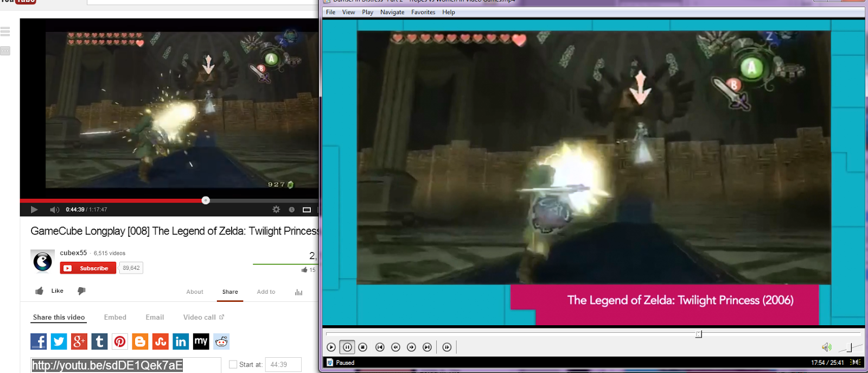Click the Pinterest share icon
This screenshot has width=868, height=373.
(x=120, y=342)
